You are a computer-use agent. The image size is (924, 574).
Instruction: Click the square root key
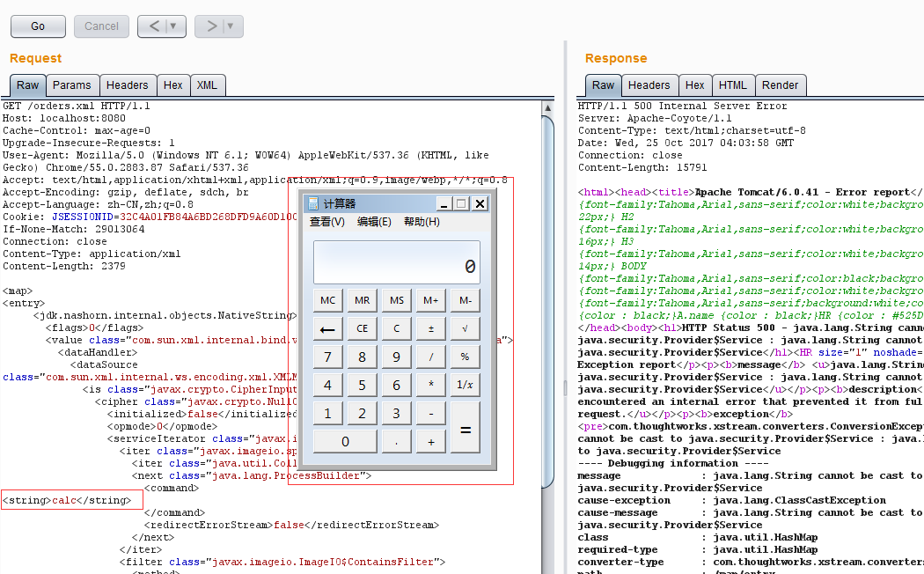pyautogui.click(x=466, y=329)
